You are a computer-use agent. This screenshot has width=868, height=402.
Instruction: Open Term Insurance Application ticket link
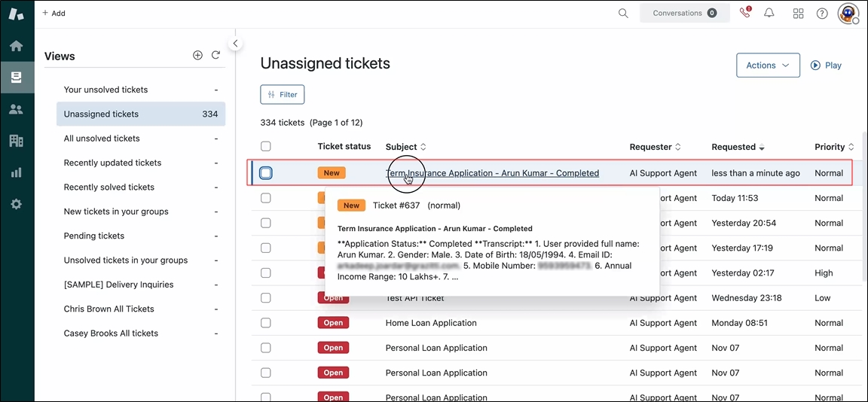pyautogui.click(x=492, y=173)
